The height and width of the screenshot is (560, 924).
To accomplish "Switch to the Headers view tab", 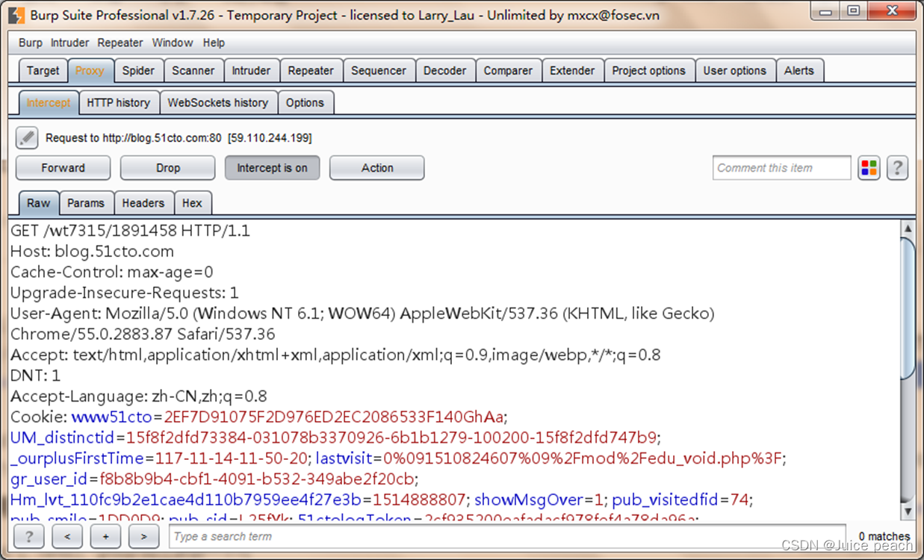I will click(143, 203).
